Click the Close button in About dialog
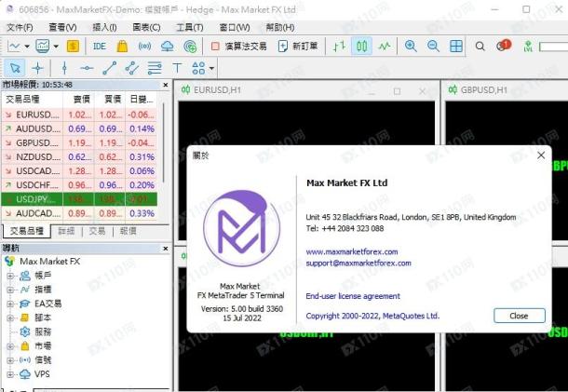 click(519, 316)
